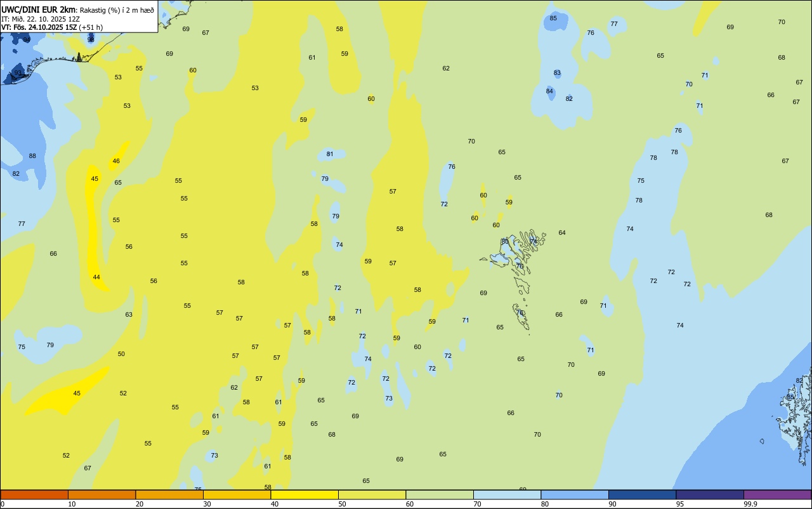The height and width of the screenshot is (509, 812).
Task: Click the "Rakastig (%) í 2 m hæð" label
Action: (x=117, y=10)
